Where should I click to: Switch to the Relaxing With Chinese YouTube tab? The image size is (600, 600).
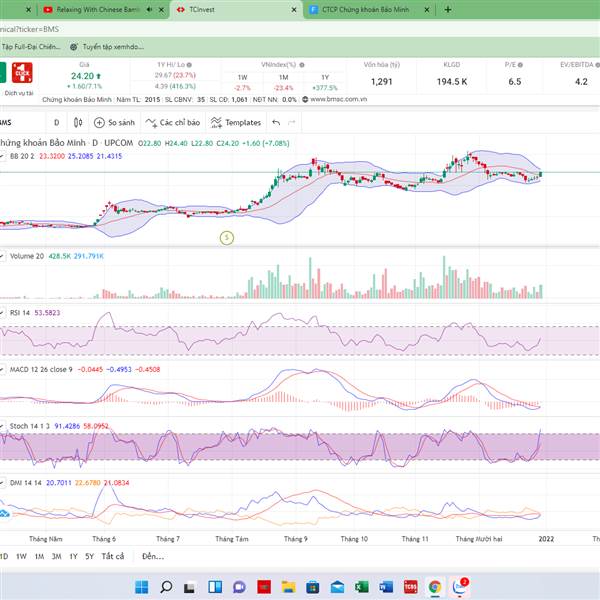97,10
